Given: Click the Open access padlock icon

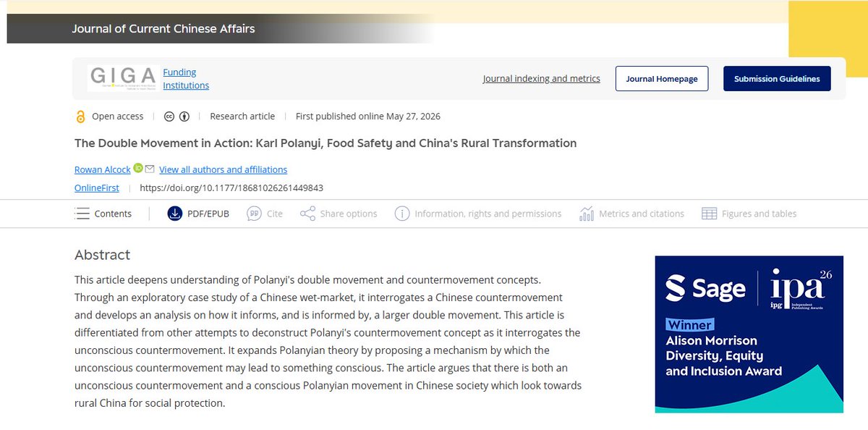Looking at the screenshot, I should [x=80, y=117].
